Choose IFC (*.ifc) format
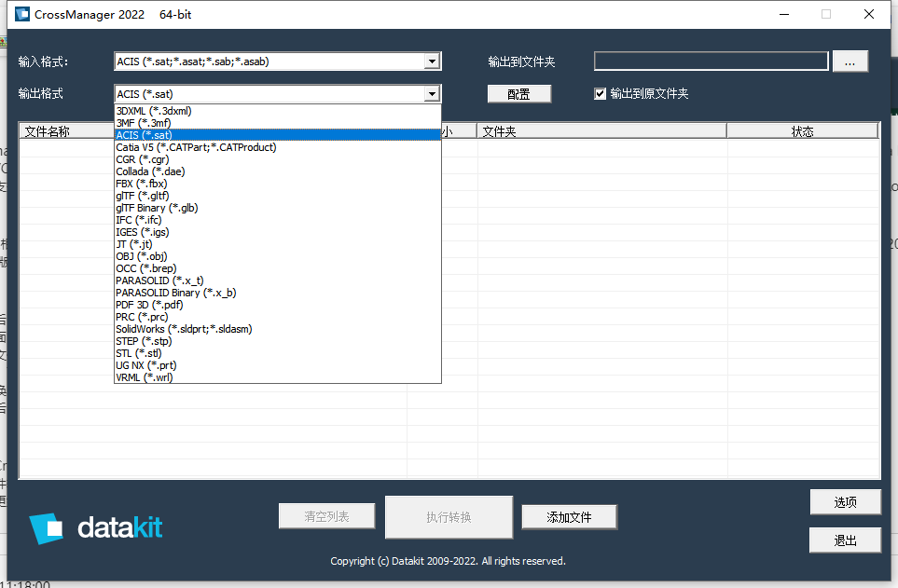 [278, 220]
